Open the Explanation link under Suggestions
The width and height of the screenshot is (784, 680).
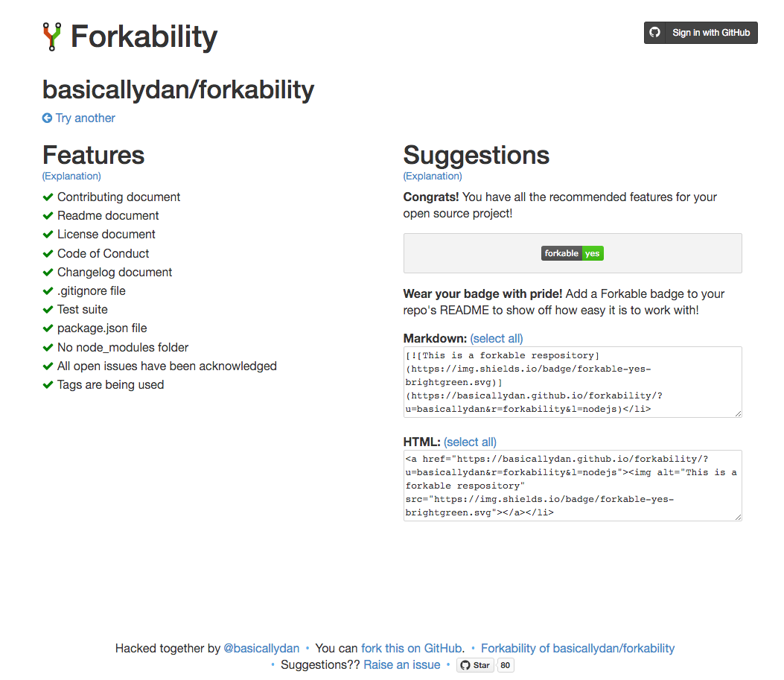[x=432, y=176]
